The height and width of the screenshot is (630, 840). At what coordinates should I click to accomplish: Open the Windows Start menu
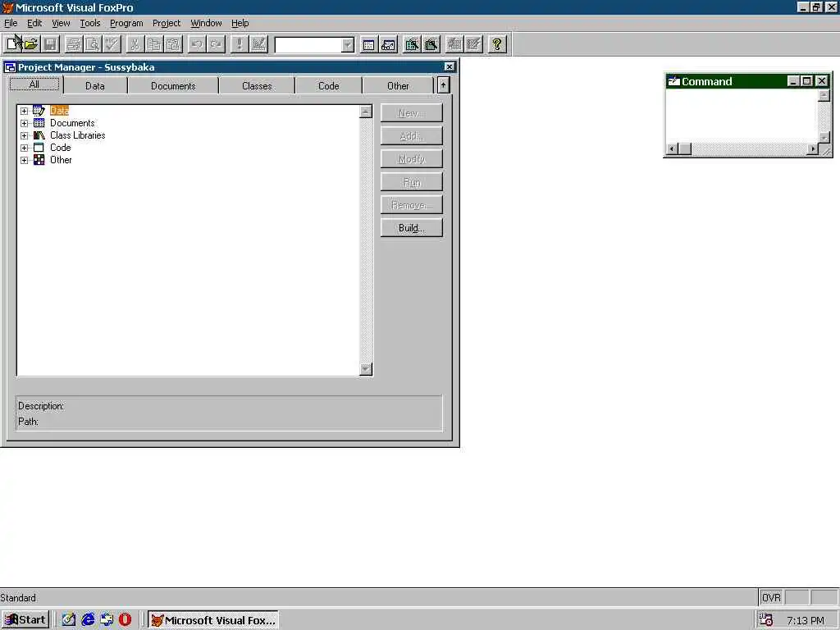25,620
